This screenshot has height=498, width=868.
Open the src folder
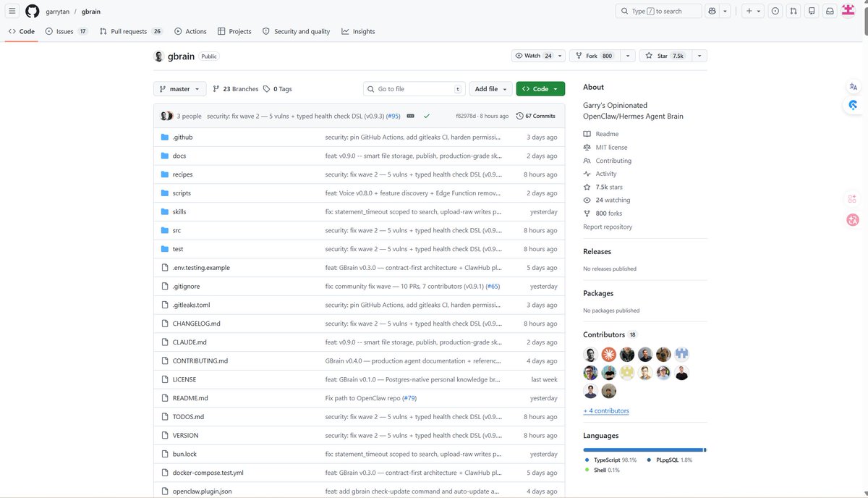[176, 230]
